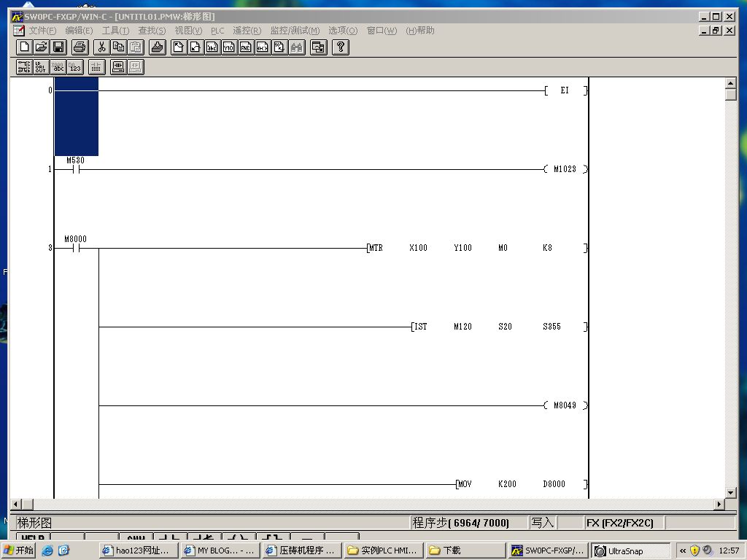
Task: Open the 选项(O) menu
Action: pos(343,31)
